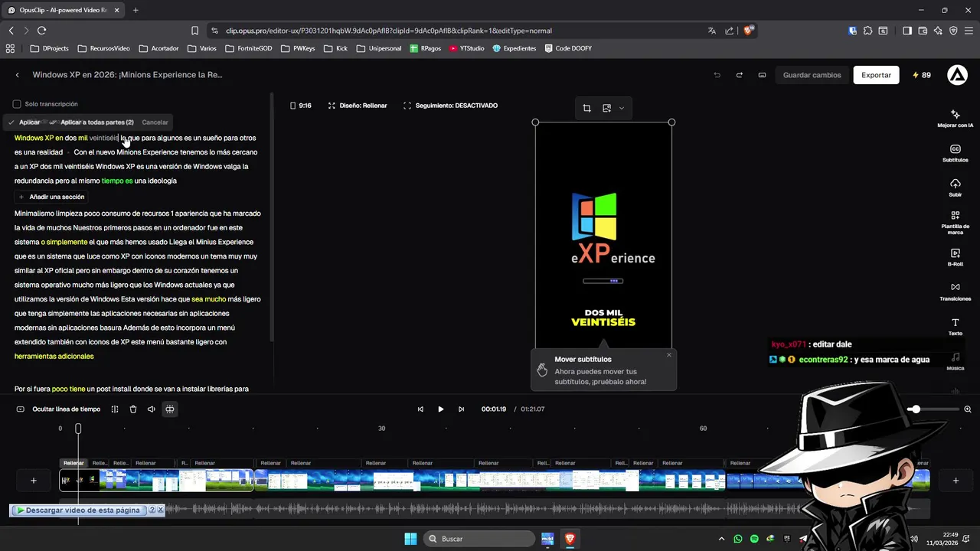Expand the layout dropdown above preview

point(621,108)
